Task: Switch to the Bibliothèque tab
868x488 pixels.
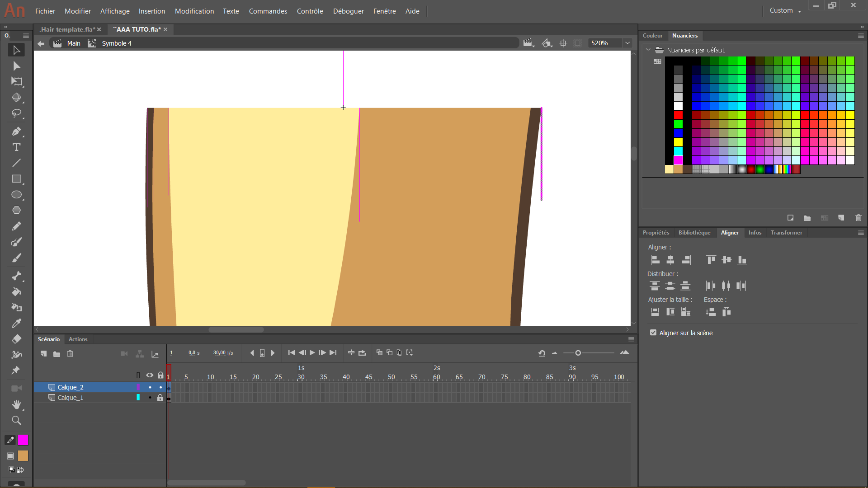Action: (694, 233)
